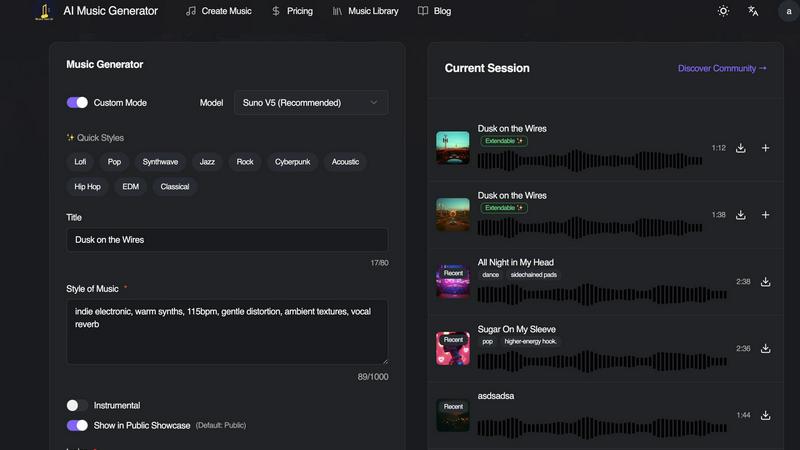Open the language translation icon

(x=753, y=11)
